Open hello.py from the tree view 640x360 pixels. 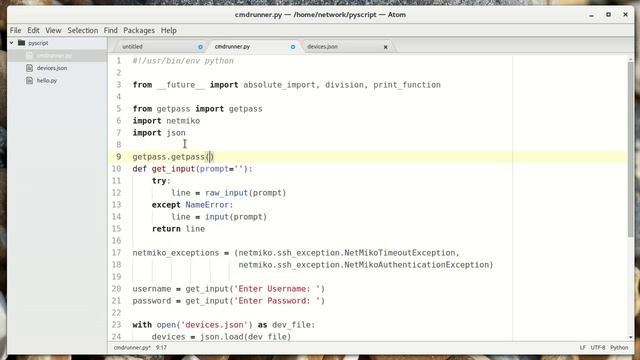pyautogui.click(x=47, y=80)
